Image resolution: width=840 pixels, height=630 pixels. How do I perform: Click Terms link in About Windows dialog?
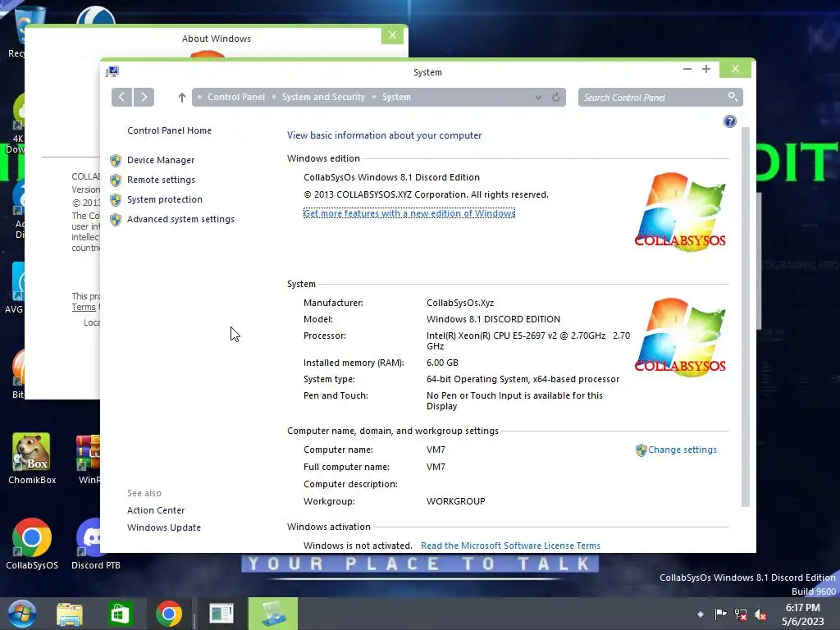pos(84,307)
